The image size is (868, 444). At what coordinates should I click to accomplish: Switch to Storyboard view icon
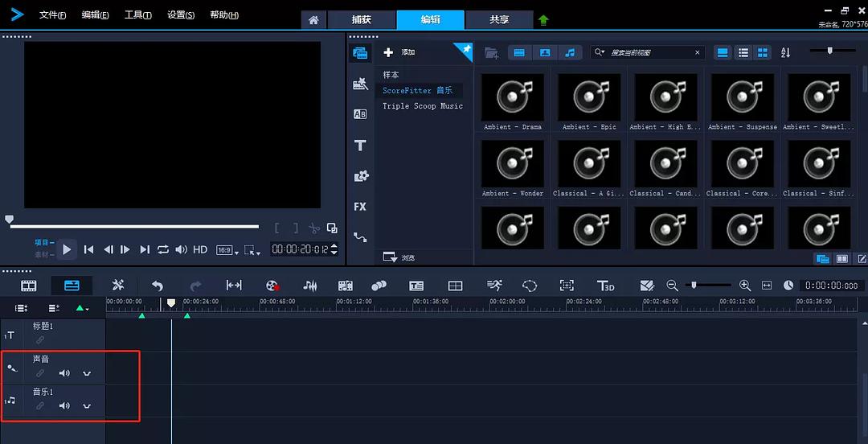click(x=29, y=286)
